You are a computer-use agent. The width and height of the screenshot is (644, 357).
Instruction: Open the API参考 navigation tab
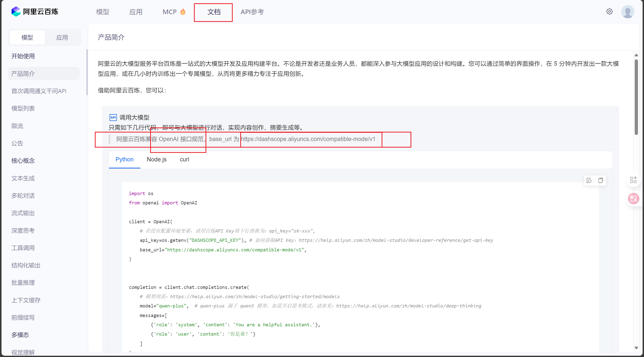pos(252,12)
